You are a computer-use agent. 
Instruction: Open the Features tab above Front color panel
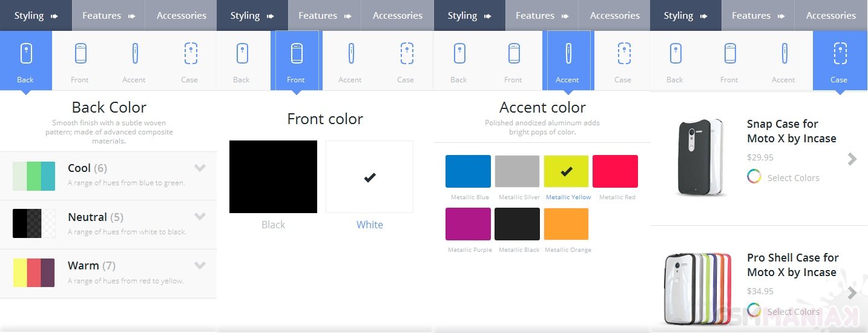[324, 15]
